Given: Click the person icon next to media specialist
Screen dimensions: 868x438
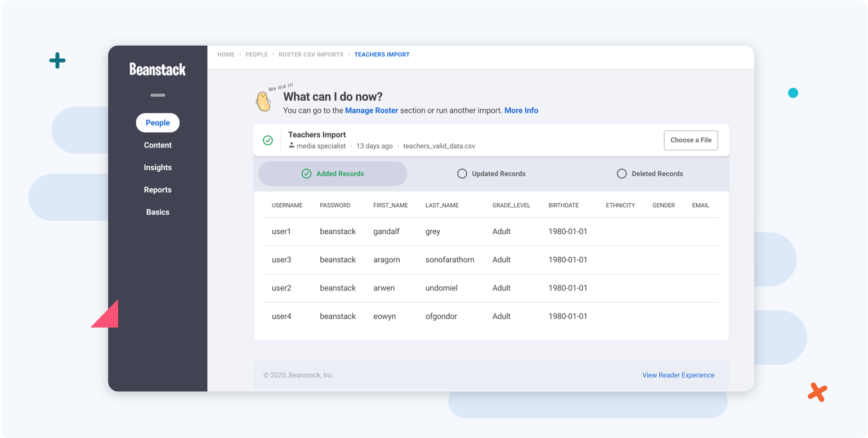Looking at the screenshot, I should click(x=292, y=145).
